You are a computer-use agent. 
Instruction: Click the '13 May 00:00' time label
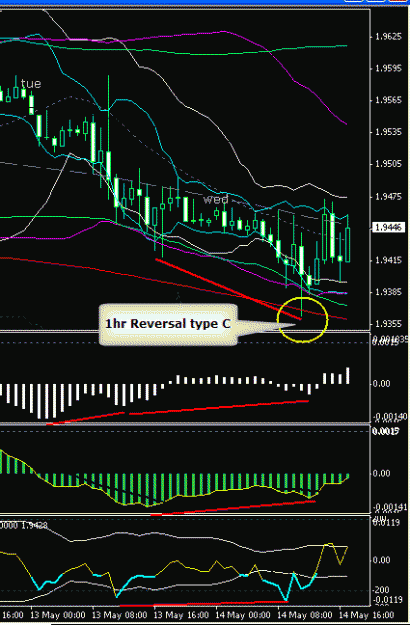(x=57, y=615)
